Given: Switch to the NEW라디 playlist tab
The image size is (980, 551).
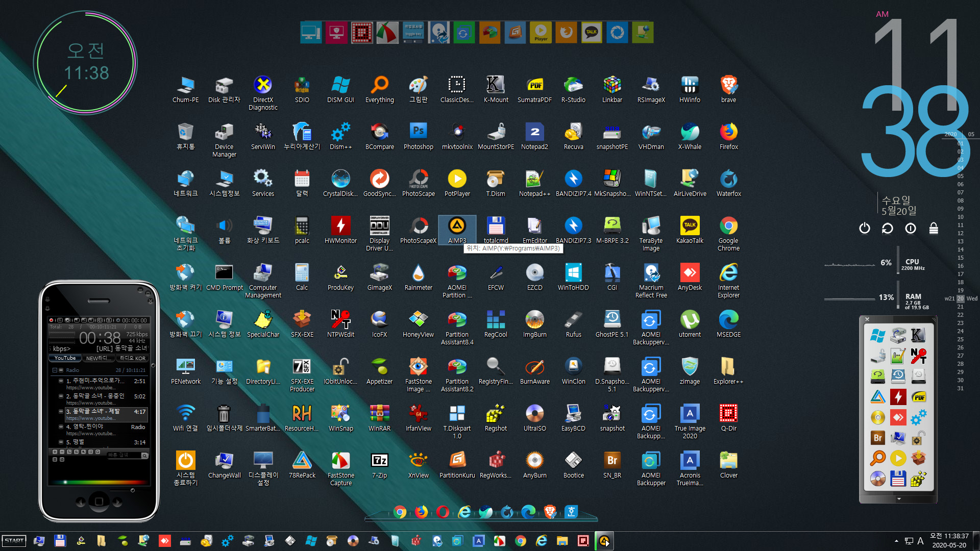Looking at the screenshot, I should tap(98, 358).
